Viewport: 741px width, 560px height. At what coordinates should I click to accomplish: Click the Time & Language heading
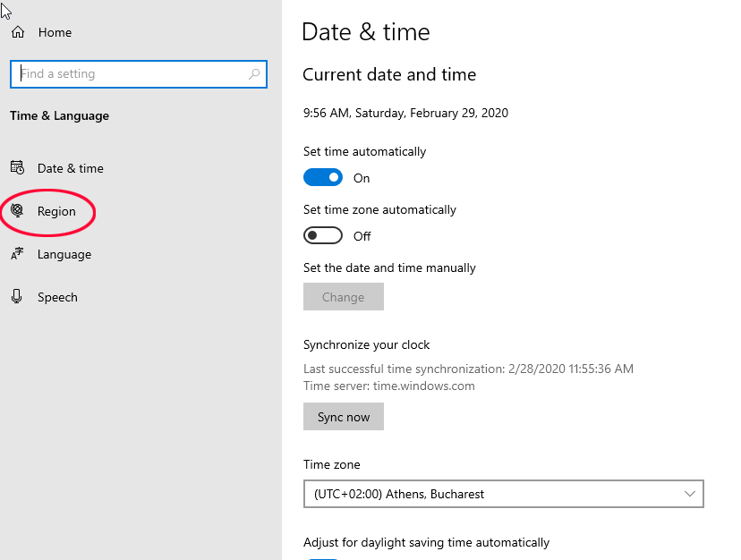[60, 115]
